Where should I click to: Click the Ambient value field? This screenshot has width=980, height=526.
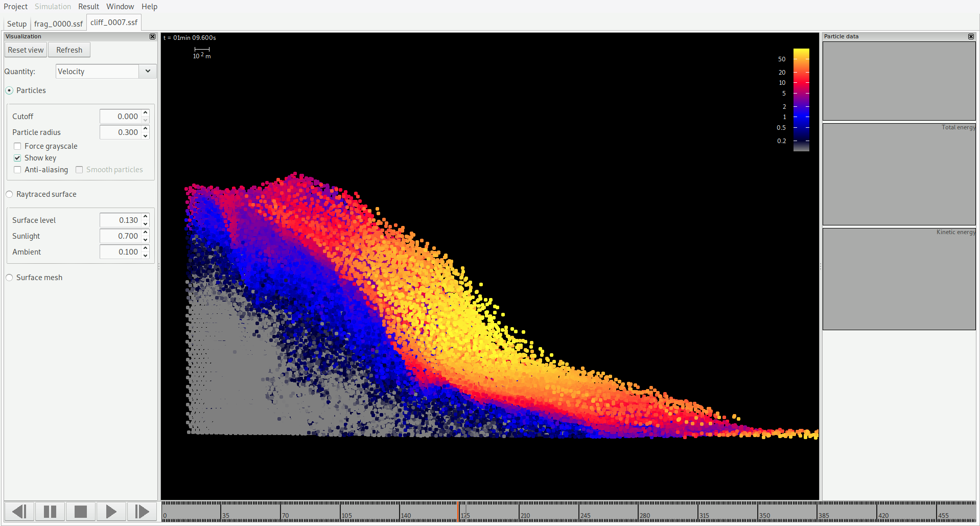(121, 252)
